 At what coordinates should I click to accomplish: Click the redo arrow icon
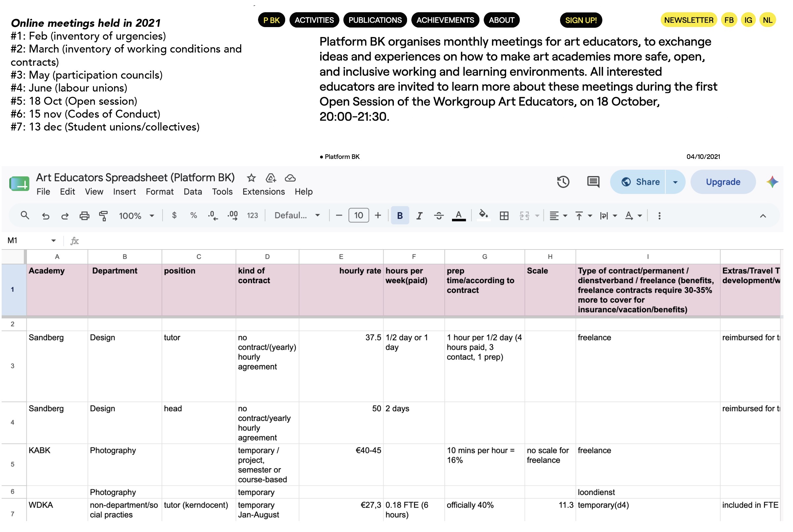65,216
